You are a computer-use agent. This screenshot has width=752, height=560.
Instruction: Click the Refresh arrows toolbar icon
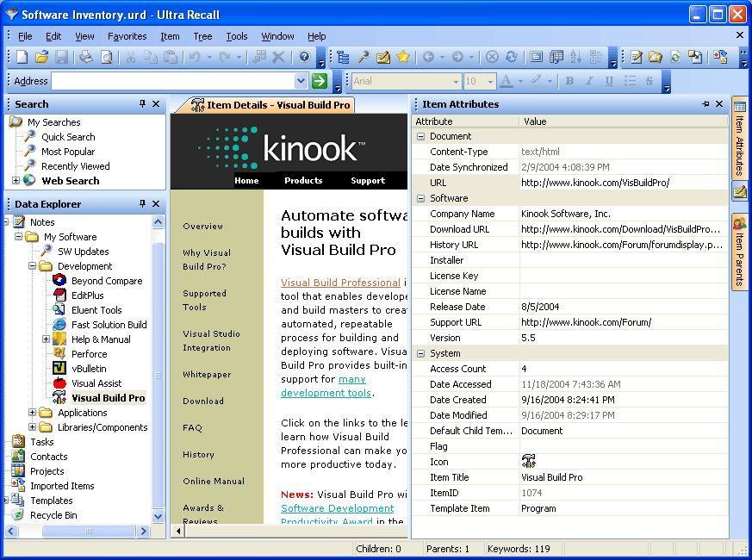coord(512,57)
